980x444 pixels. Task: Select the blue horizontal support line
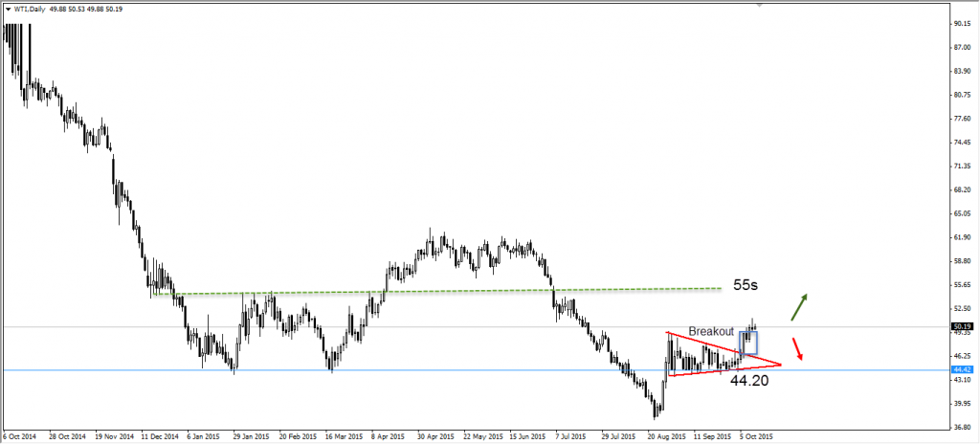coord(475,370)
